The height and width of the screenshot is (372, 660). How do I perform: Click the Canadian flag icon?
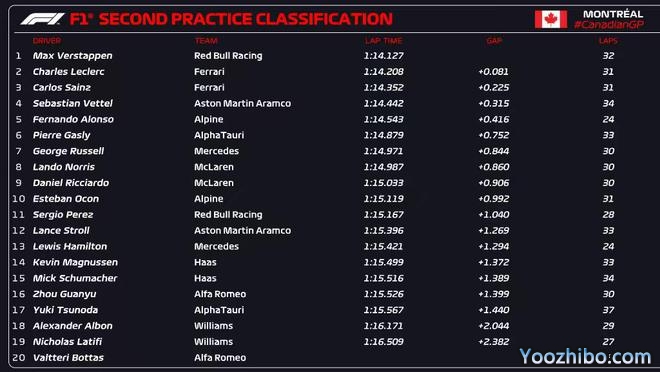551,19
